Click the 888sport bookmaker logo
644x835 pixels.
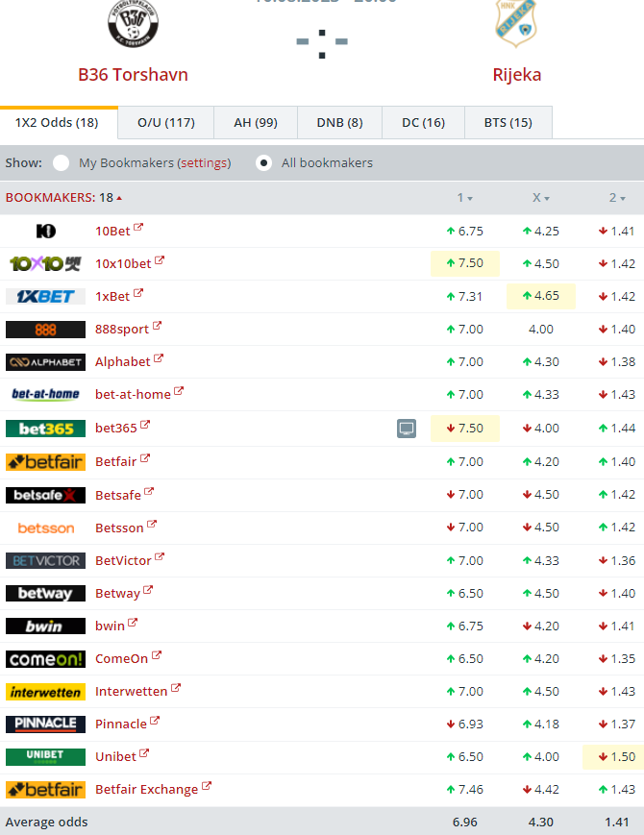45,330
